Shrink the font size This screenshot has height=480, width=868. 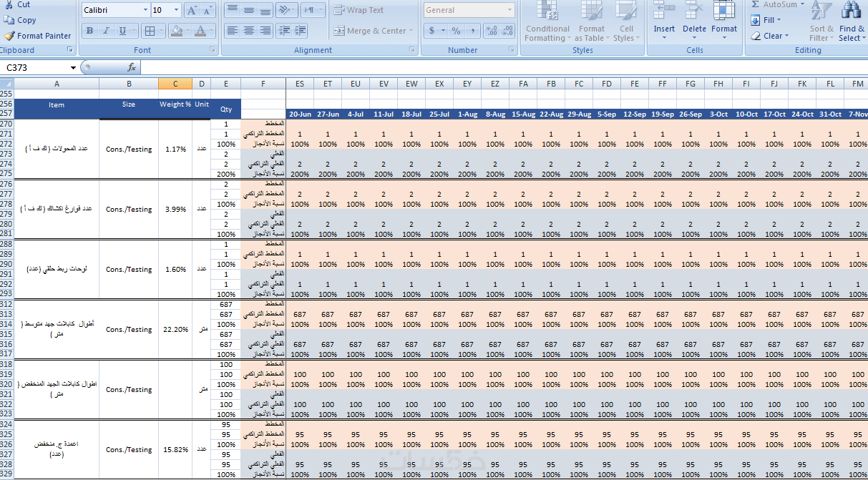click(208, 10)
